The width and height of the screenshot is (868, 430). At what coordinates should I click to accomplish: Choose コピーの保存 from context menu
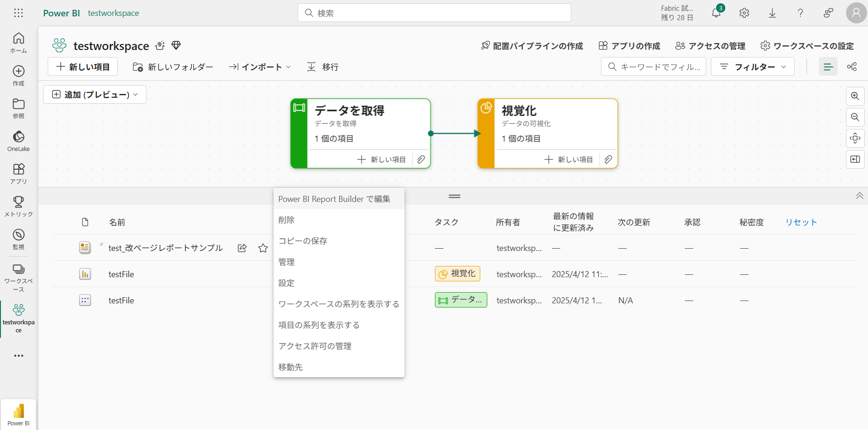click(339, 241)
